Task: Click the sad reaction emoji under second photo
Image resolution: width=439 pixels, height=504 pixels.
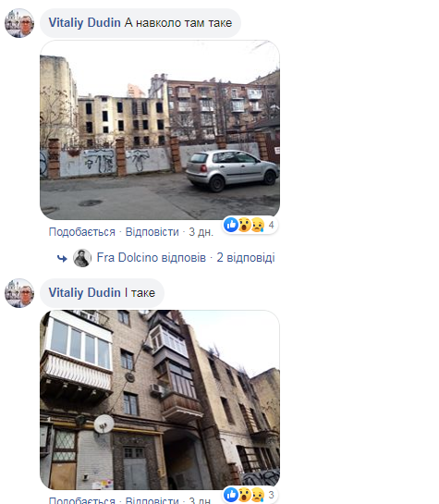Action: pyautogui.click(x=258, y=495)
